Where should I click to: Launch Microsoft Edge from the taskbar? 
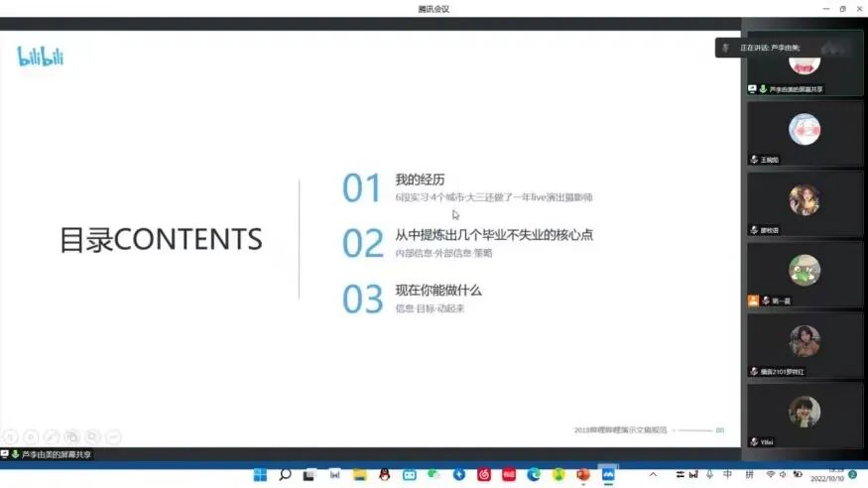click(534, 475)
